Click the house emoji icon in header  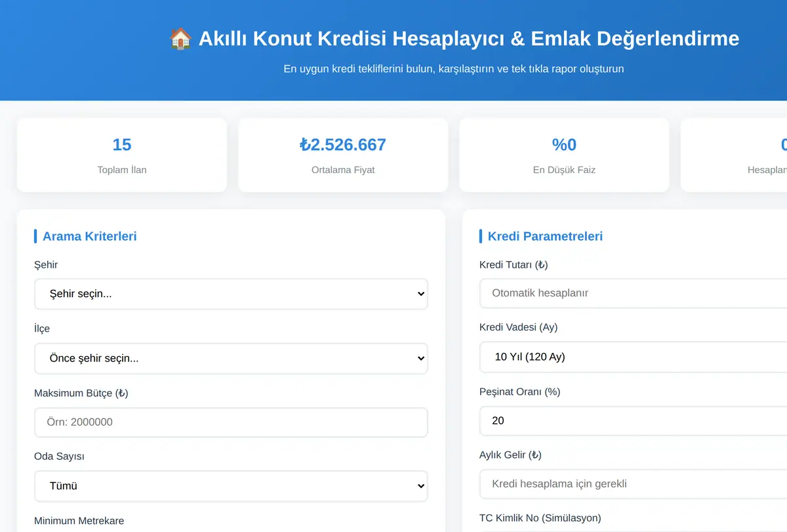180,39
